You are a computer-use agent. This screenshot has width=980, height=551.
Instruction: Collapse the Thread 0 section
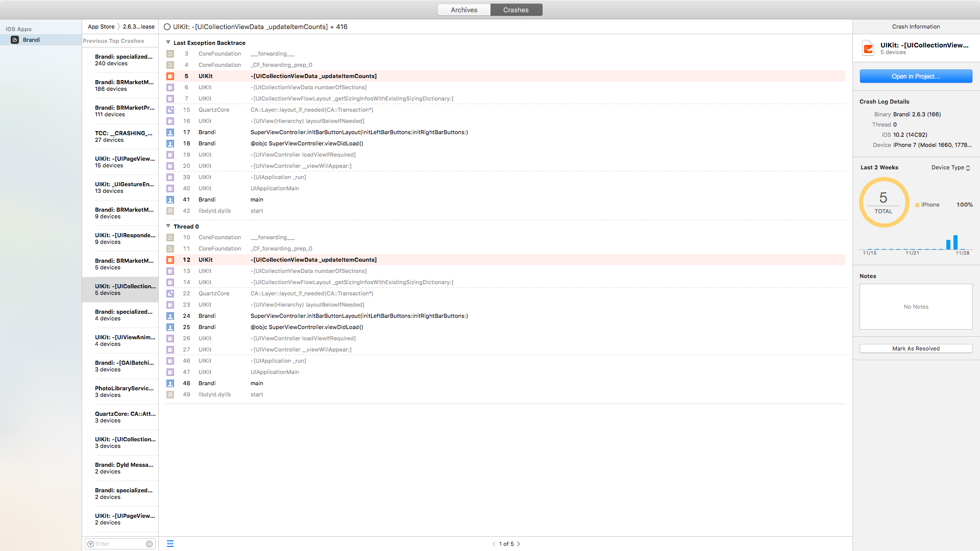[168, 227]
